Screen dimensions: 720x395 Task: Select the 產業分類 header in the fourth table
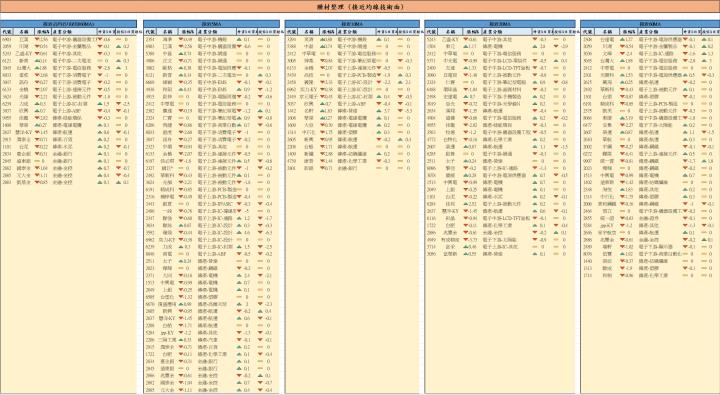point(507,32)
